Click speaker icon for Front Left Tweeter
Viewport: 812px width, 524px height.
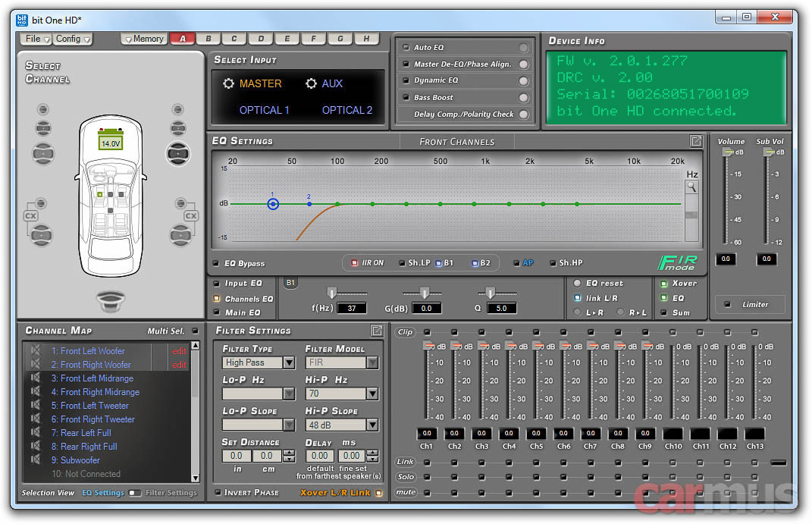[35, 405]
